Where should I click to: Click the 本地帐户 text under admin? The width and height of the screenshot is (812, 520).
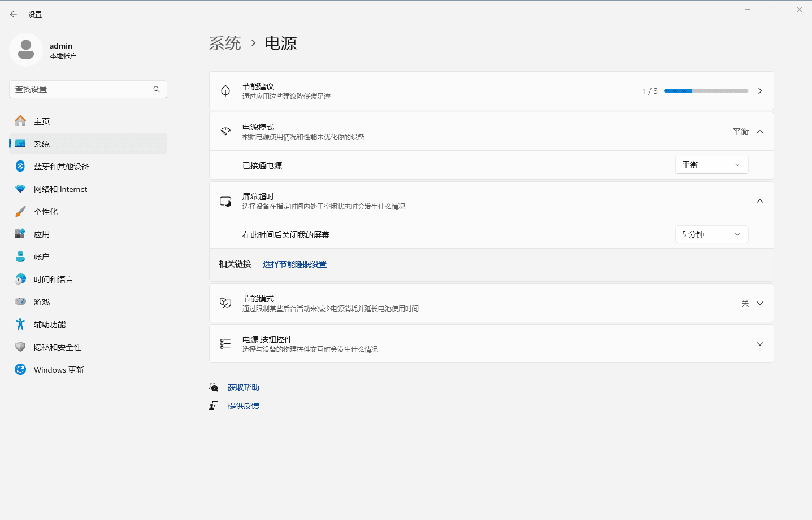click(x=63, y=56)
